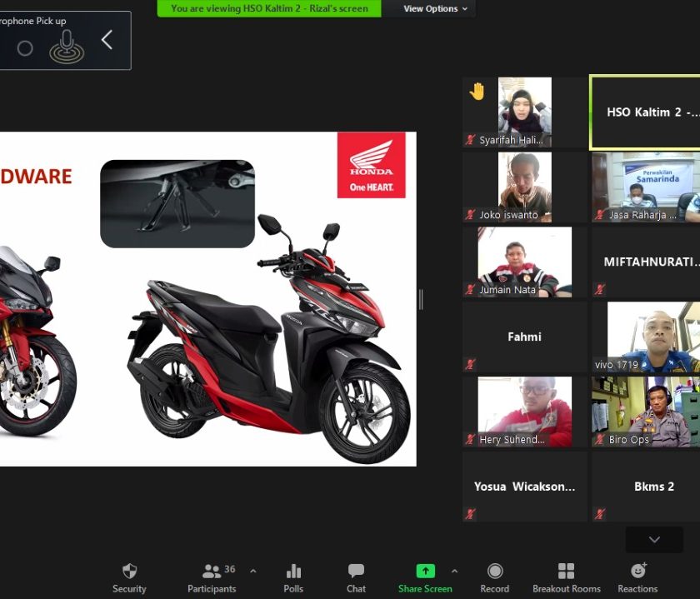This screenshot has height=599, width=700.
Task: Open the Chat window
Action: 356,578
